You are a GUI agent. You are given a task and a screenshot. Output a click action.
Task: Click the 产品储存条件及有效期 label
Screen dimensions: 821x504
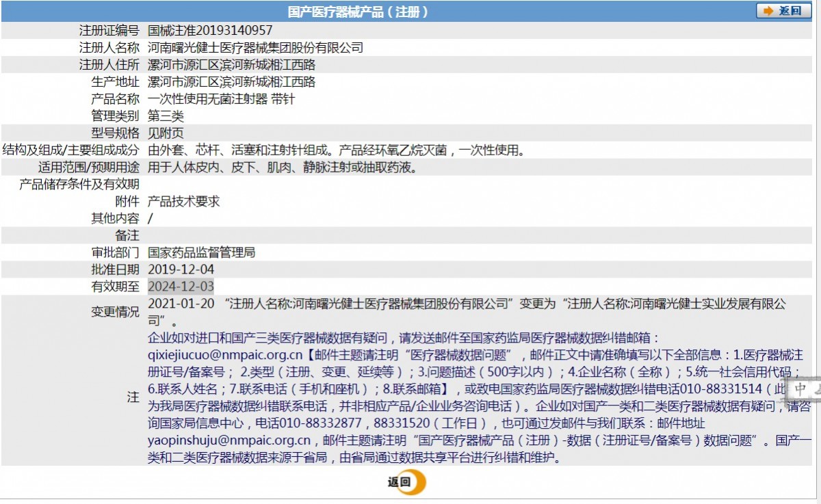pos(79,185)
